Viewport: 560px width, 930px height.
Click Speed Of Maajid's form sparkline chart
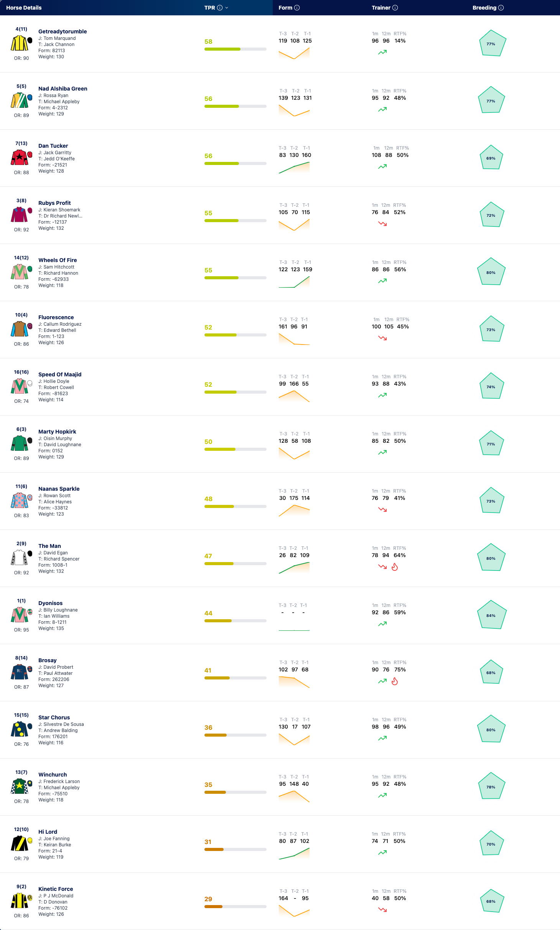click(294, 396)
